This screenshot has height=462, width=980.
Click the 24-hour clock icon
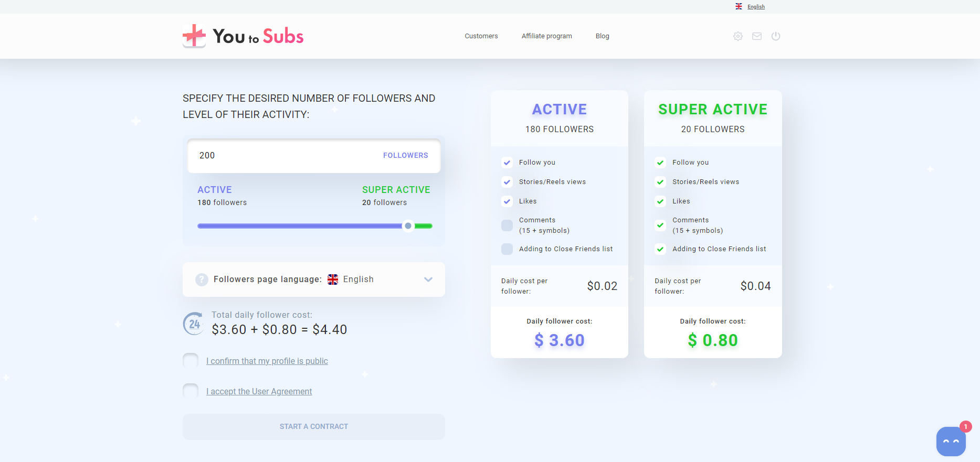pos(194,324)
